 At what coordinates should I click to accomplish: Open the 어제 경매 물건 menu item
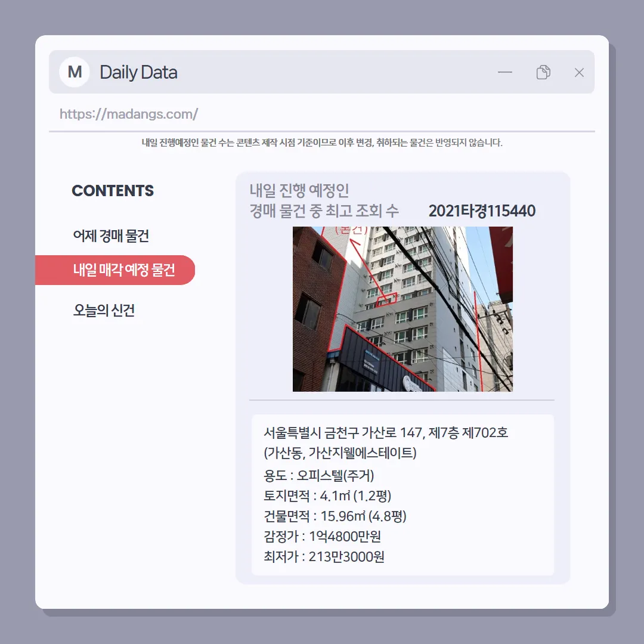click(x=111, y=236)
